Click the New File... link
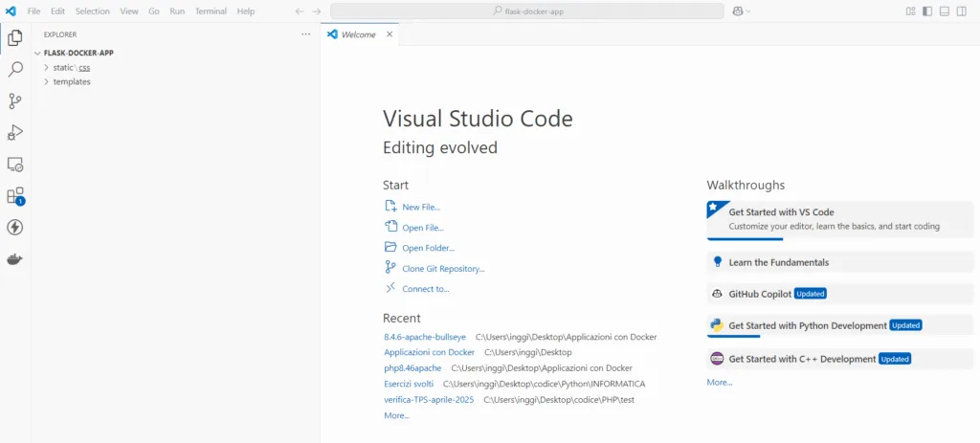 click(421, 207)
